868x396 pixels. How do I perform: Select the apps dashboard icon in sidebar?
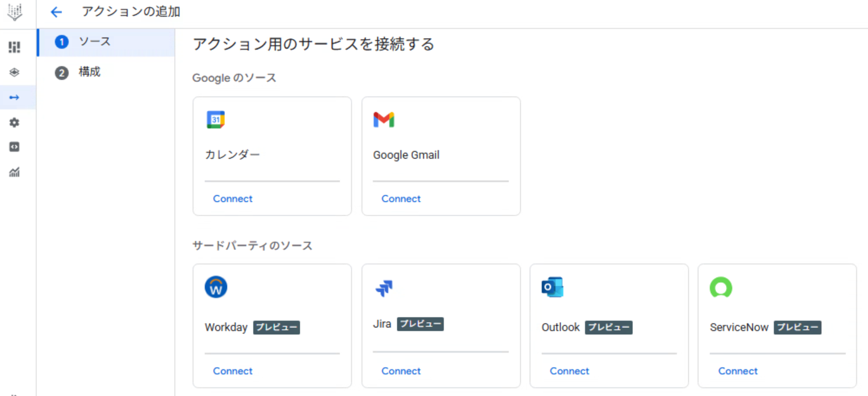pyautogui.click(x=14, y=47)
